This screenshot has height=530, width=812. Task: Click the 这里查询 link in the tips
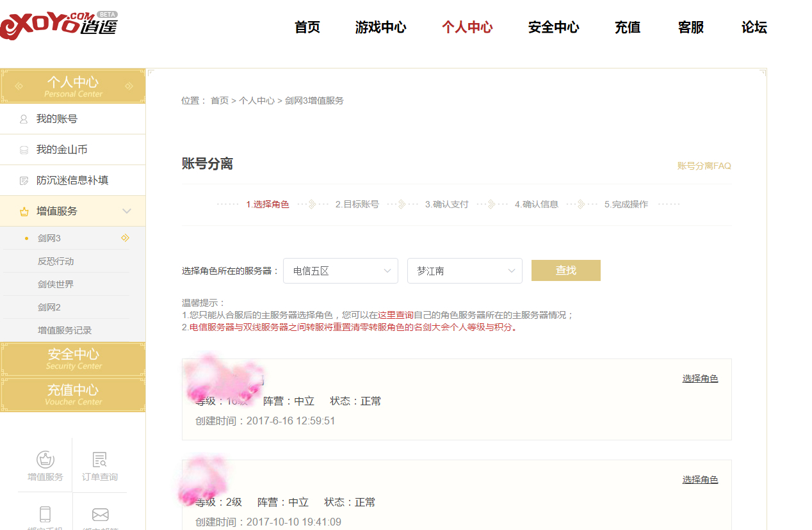[x=396, y=315]
